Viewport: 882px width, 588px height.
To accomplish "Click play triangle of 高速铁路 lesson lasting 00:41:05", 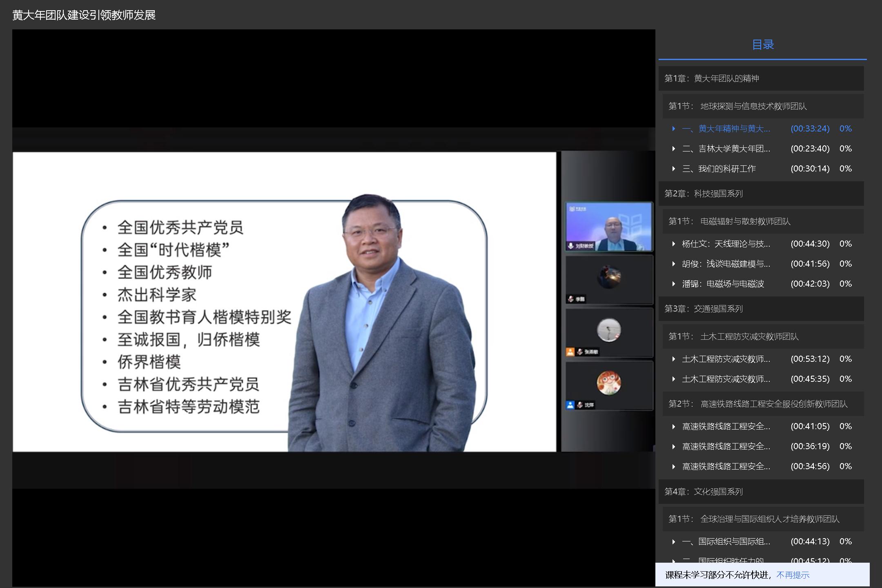I will click(674, 426).
